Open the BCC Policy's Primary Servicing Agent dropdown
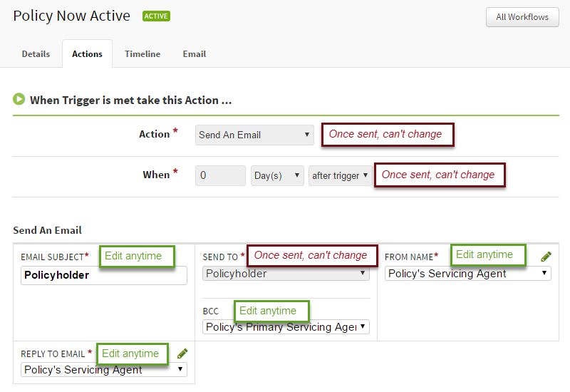 pos(286,327)
